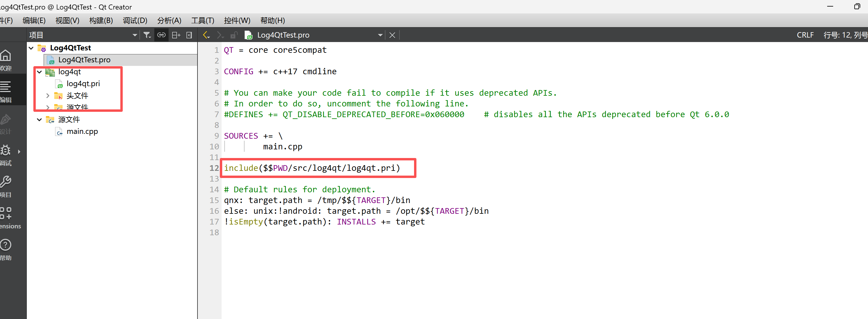
Task: Place cursor on QT = core core5compat line
Action: 275,50
